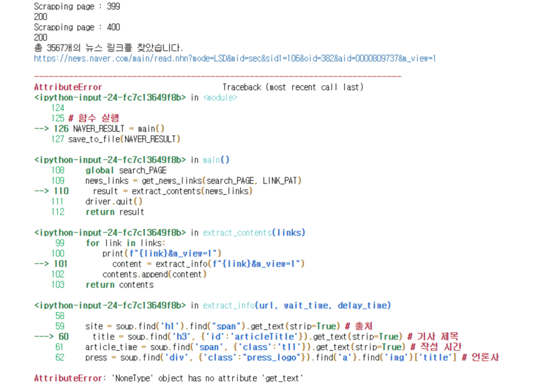This screenshot has height=392, width=541.
Task: Click line 62 'press = soup.find' code
Action: click(271, 357)
